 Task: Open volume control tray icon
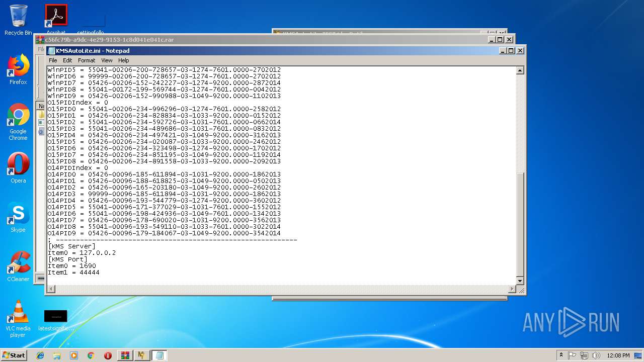coord(596,355)
